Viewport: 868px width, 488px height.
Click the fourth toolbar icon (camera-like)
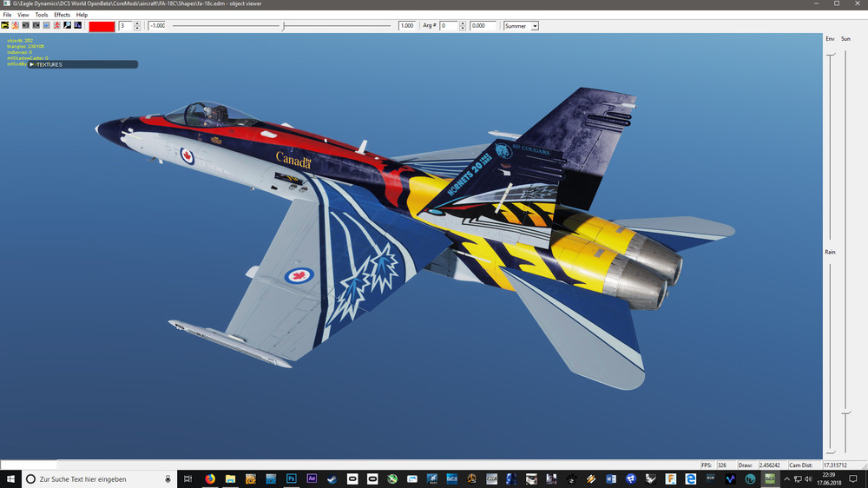pyautogui.click(x=36, y=25)
